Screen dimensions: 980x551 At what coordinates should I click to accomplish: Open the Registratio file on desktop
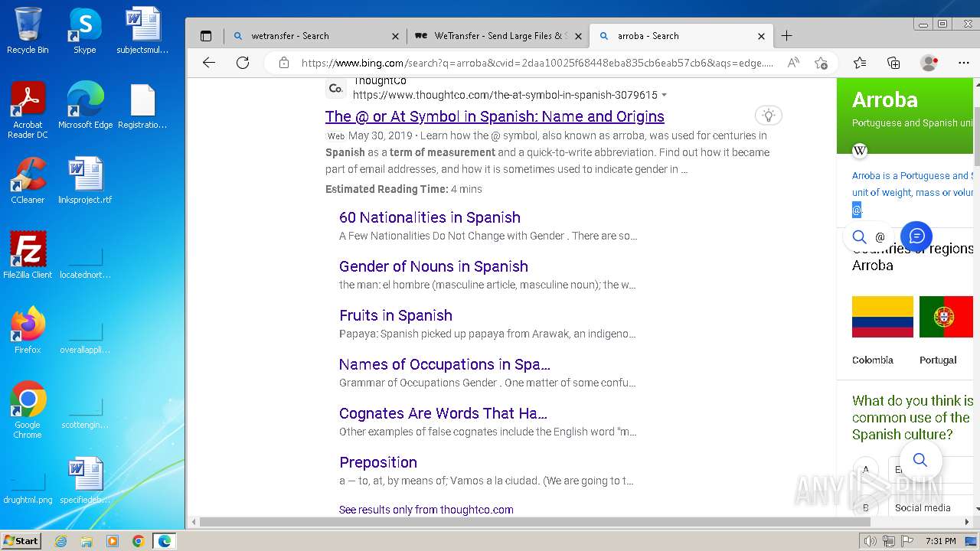142,106
